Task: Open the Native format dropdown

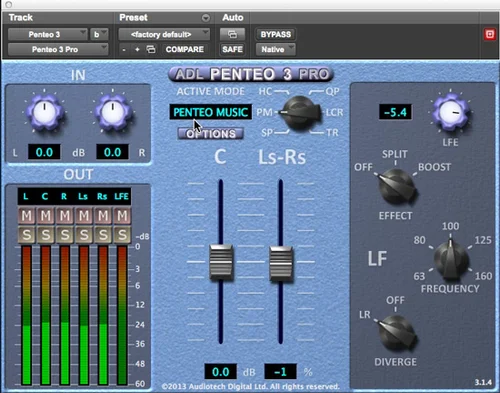Action: (x=276, y=49)
